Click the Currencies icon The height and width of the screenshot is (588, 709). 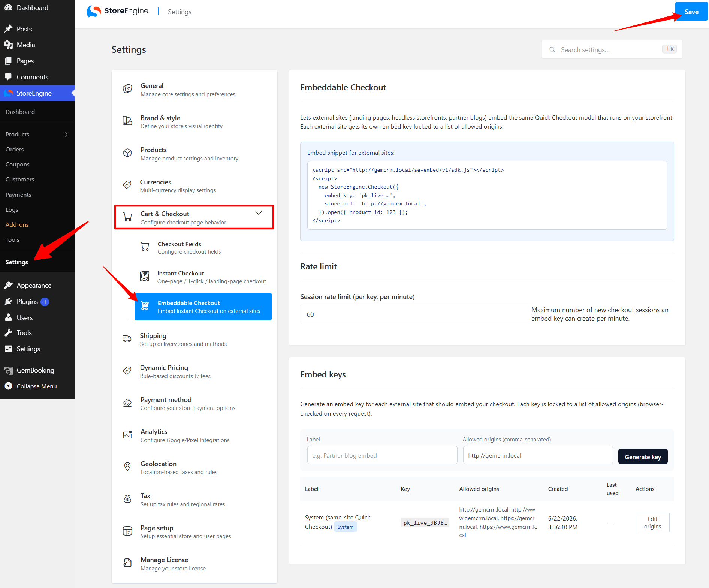pyautogui.click(x=127, y=185)
